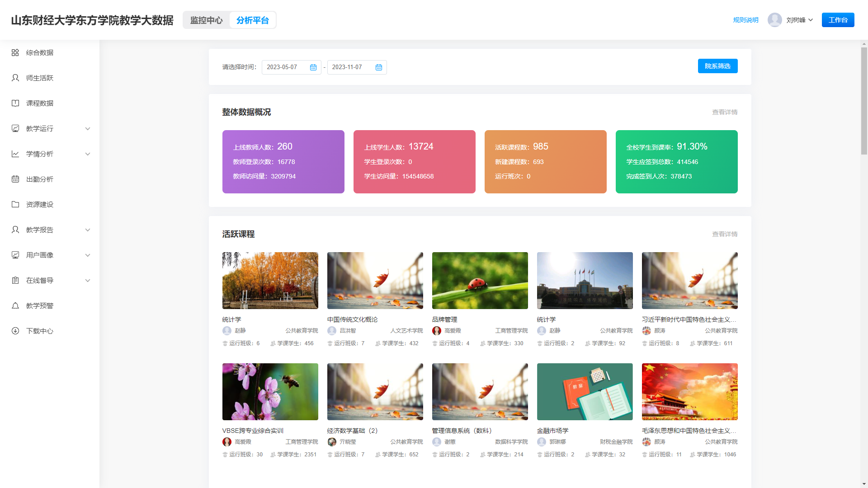Open the start date calendar icon
868x488 pixels.
313,67
